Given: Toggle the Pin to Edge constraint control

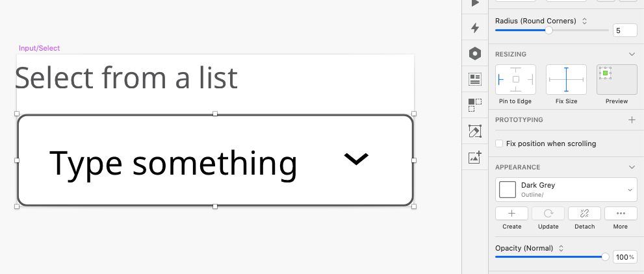Looking at the screenshot, I should (515, 80).
